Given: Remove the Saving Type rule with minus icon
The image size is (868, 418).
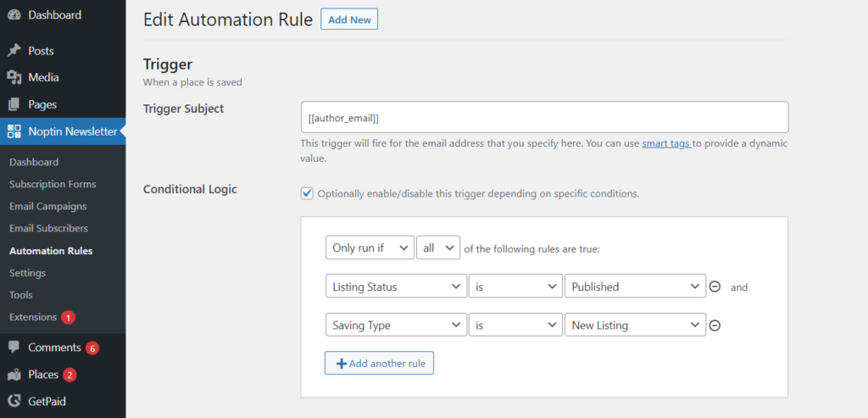Looking at the screenshot, I should (715, 326).
